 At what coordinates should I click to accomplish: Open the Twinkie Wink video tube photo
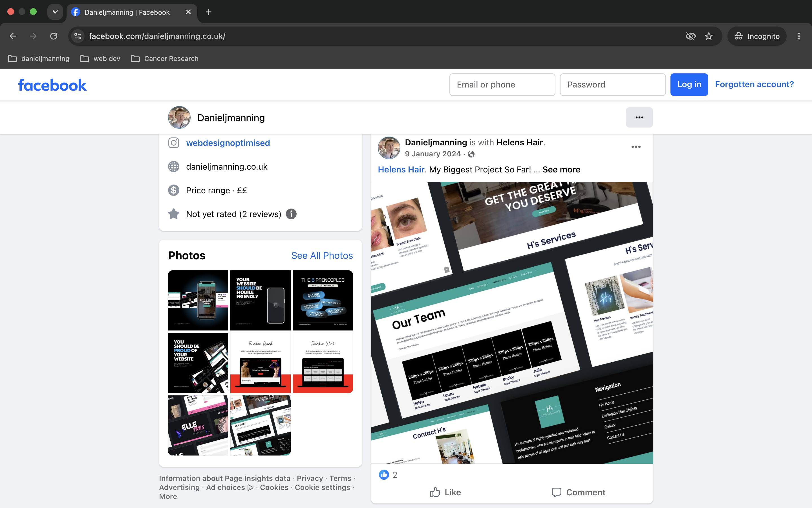pyautogui.click(x=323, y=363)
